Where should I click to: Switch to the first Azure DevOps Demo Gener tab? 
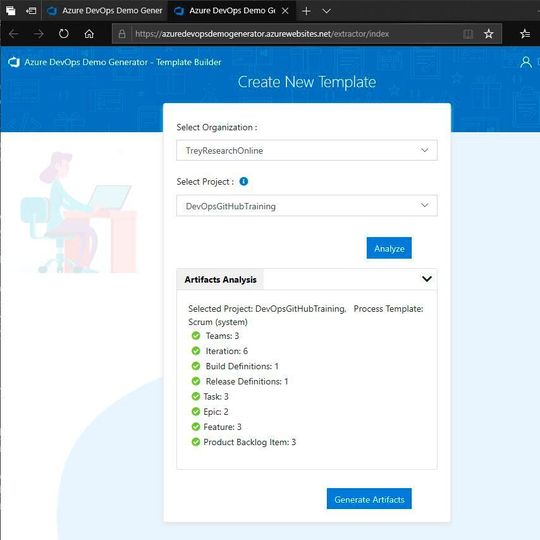[x=105, y=11]
